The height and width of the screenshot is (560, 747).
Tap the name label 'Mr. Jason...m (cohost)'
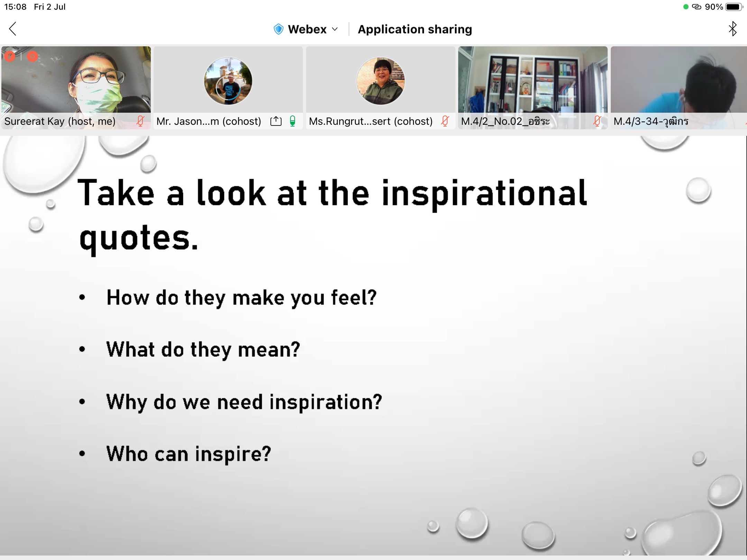(209, 121)
